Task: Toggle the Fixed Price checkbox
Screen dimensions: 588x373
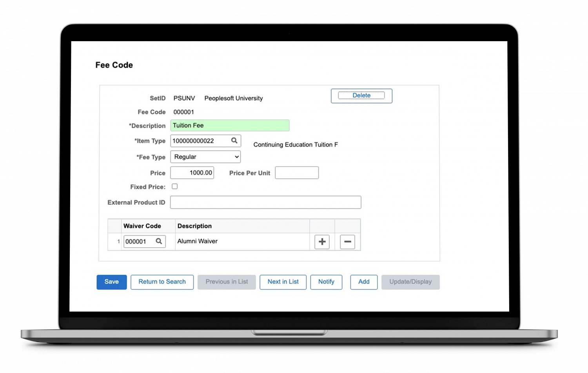Action: [x=175, y=187]
